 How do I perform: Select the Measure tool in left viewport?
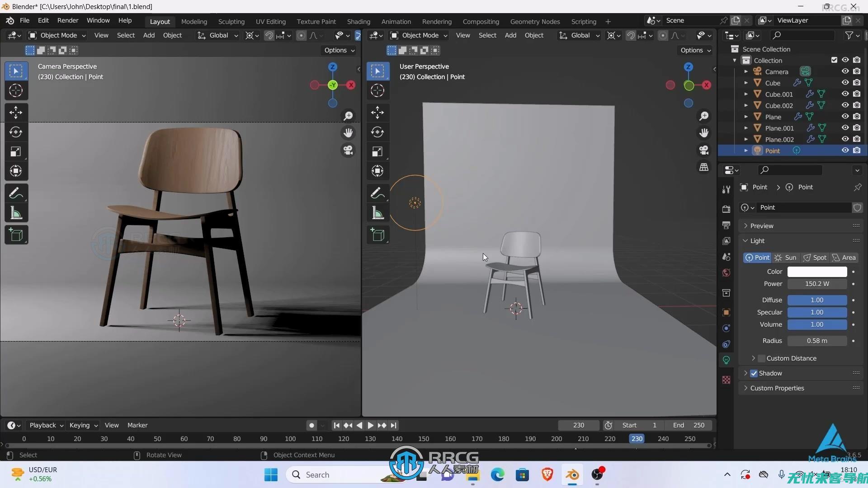click(16, 213)
